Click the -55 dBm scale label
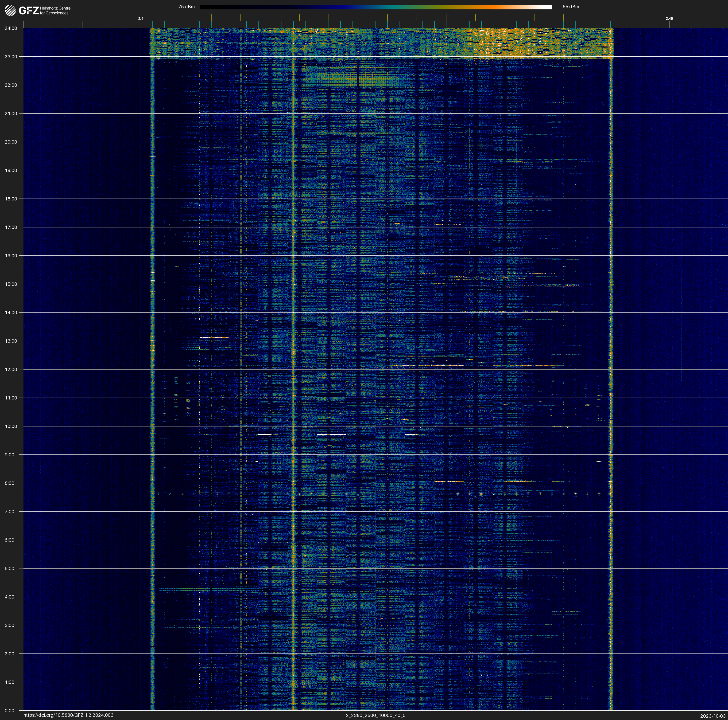 [570, 7]
